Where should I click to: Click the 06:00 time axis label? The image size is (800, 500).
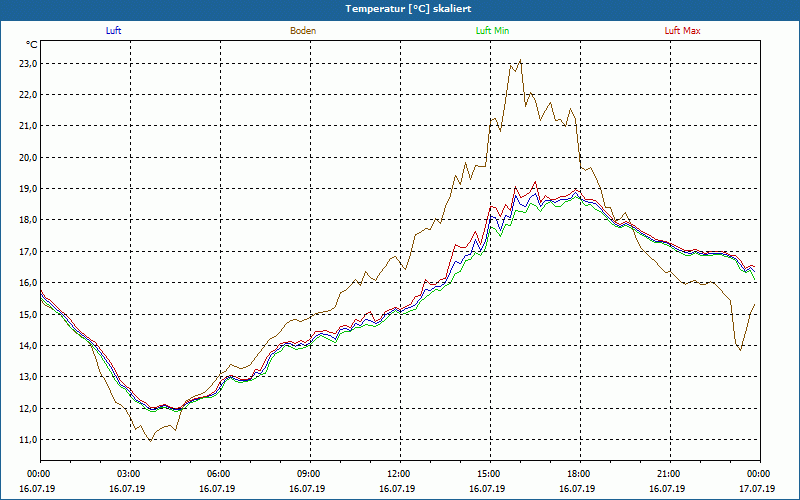[x=220, y=474]
